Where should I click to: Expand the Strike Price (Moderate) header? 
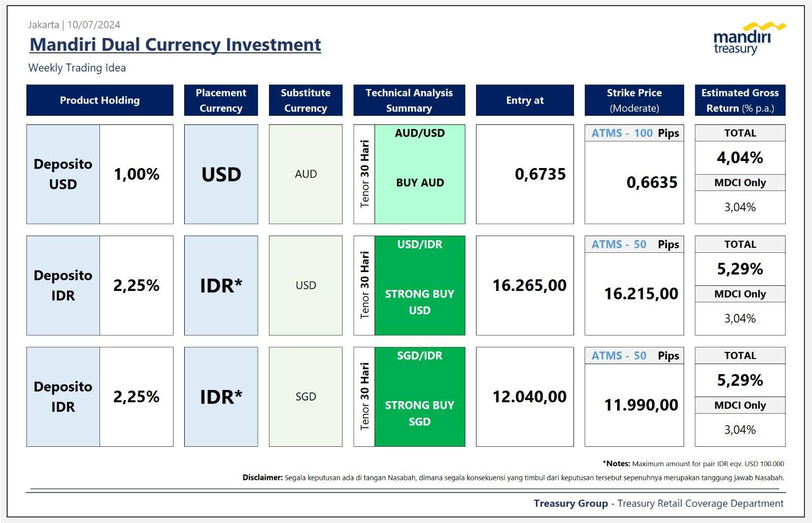(634, 100)
